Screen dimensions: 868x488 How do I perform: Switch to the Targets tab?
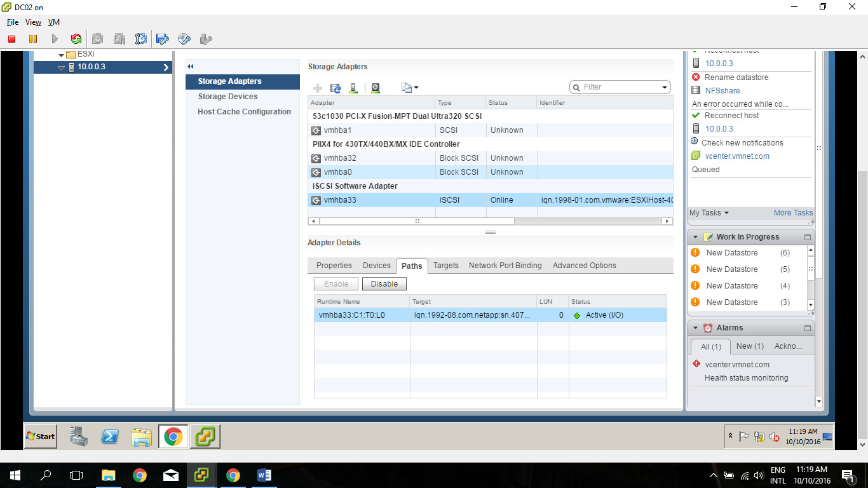446,266
